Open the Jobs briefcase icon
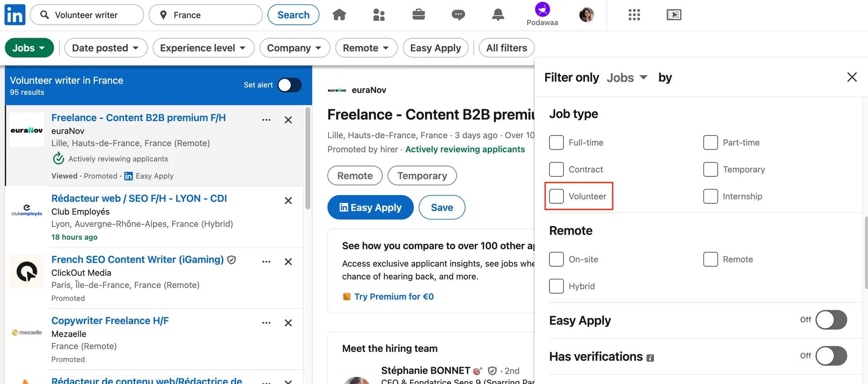The height and width of the screenshot is (384, 868). (418, 15)
